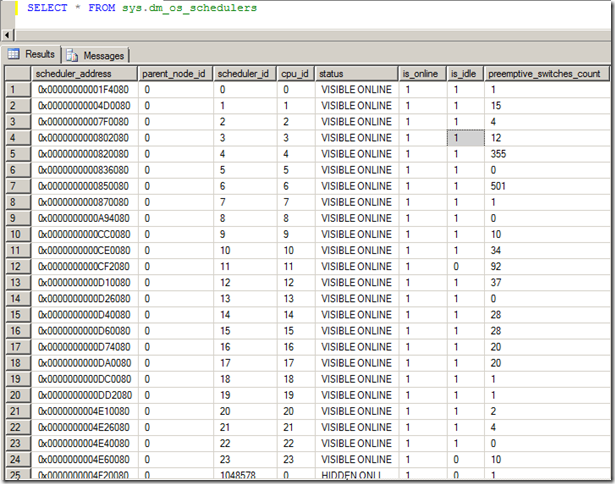Click cell 0x0000000000CC0080
The width and height of the screenshot is (615, 484).
click(85, 235)
